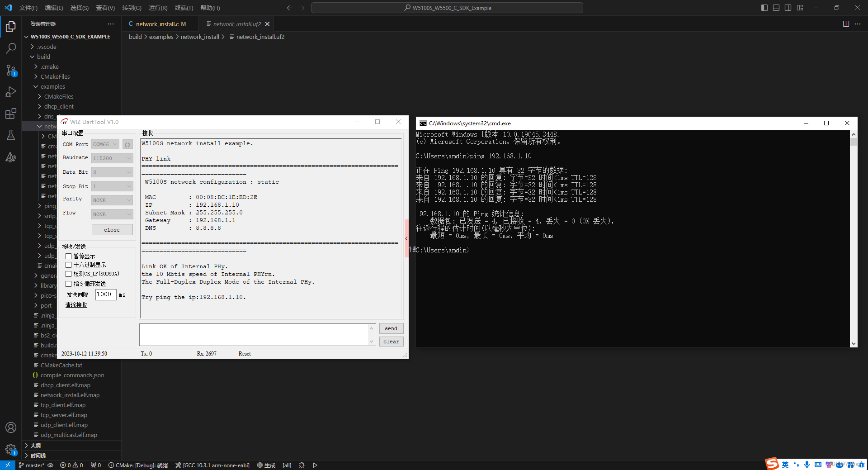Open the Run and Debug icon
868x470 pixels.
pyautogui.click(x=10, y=92)
